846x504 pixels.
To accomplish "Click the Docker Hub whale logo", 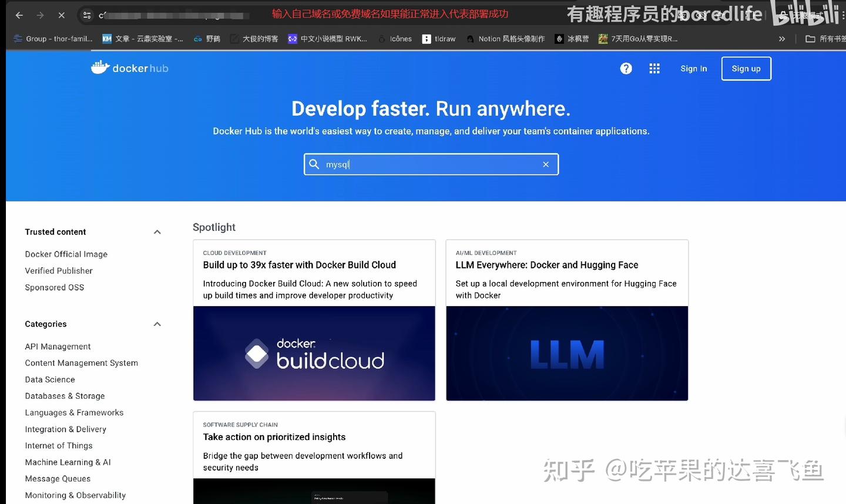I will [99, 67].
